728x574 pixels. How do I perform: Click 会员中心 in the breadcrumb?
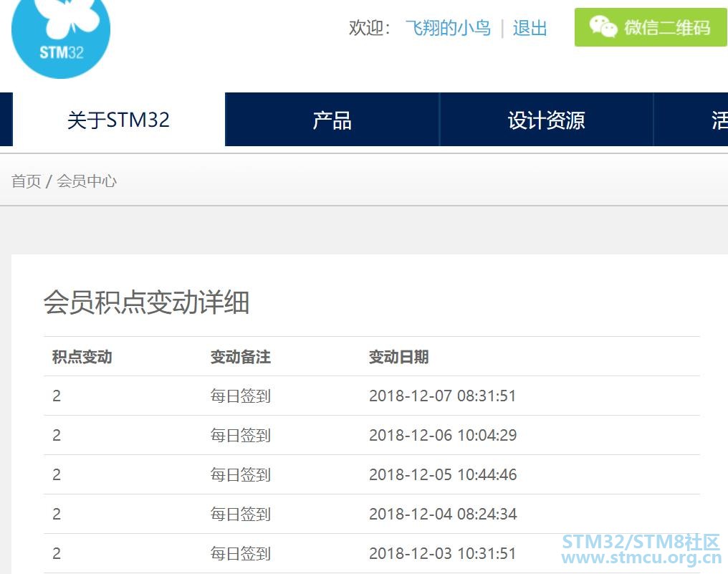87,181
